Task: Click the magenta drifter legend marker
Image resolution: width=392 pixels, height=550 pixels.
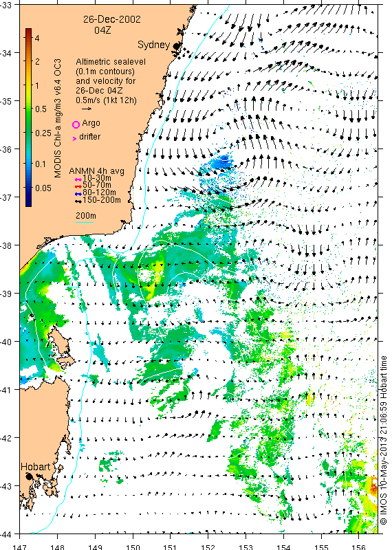Action: tap(74, 139)
